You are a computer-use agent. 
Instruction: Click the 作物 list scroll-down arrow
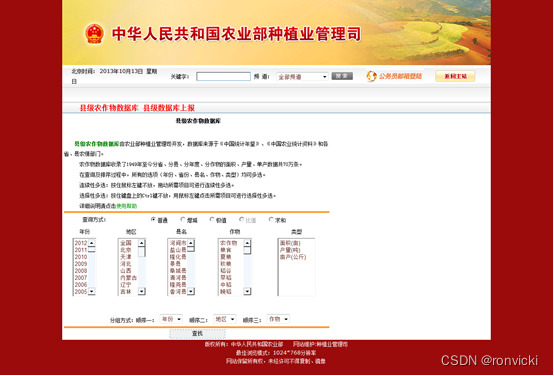tap(247, 292)
